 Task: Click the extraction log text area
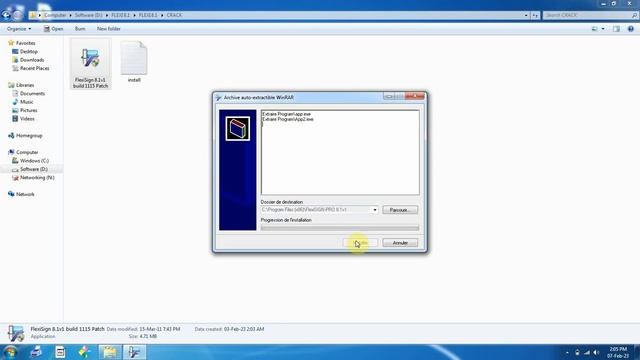pyautogui.click(x=340, y=152)
